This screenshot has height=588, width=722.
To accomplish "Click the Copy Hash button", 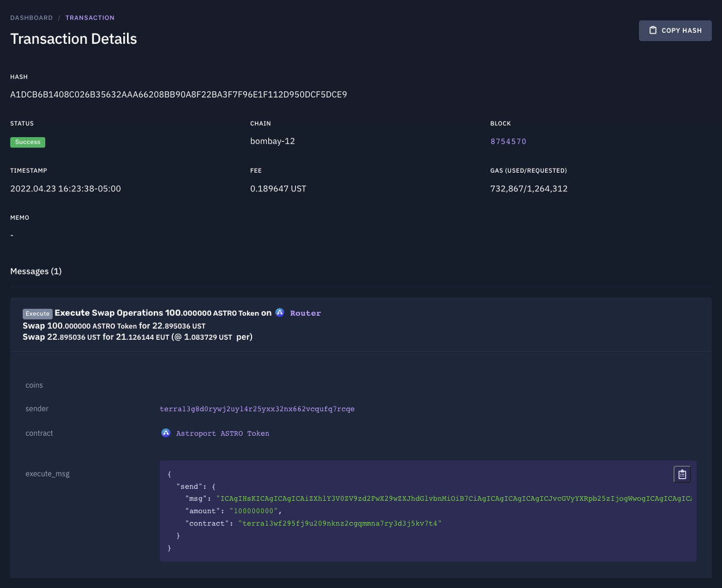I will (675, 30).
